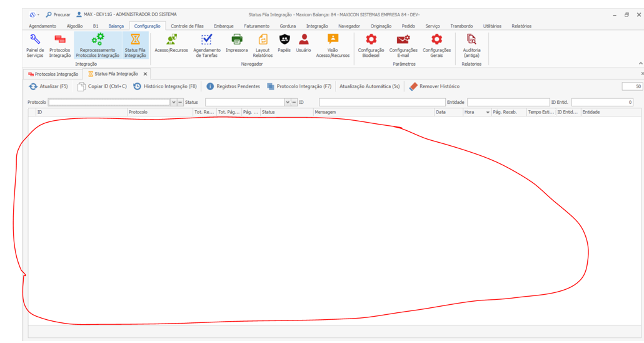This screenshot has height=343, width=644.
Task: Sort by the Mensagem column header
Action: click(x=374, y=112)
